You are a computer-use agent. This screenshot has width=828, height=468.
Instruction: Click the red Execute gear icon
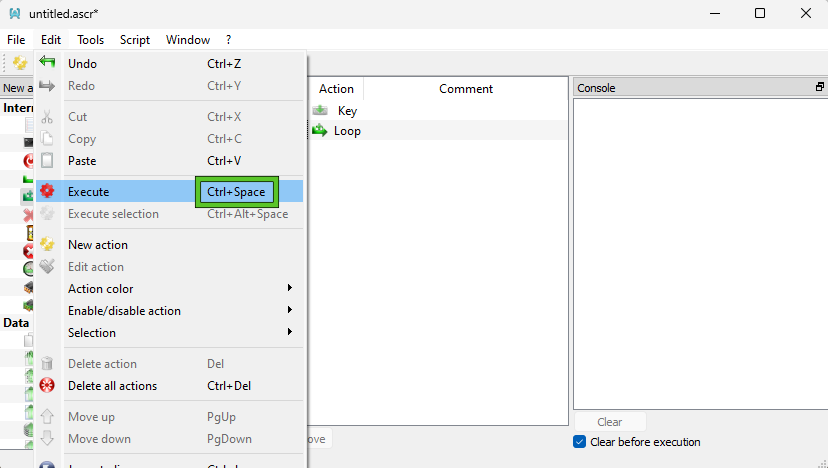point(47,191)
